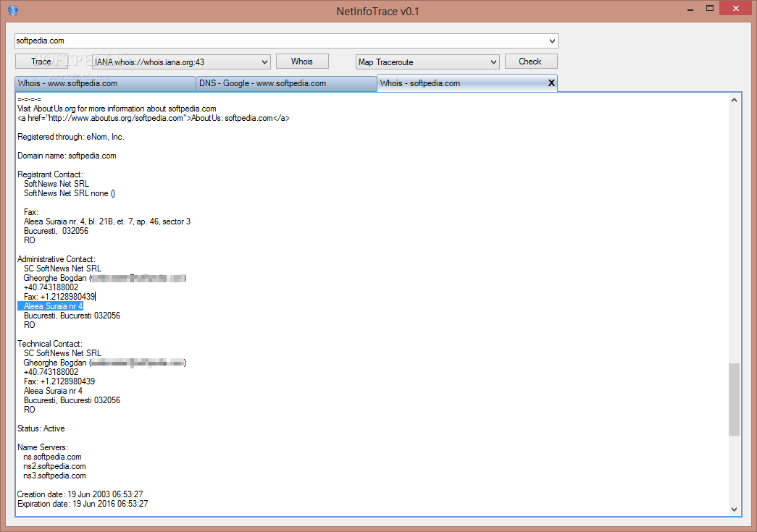Click the Trace button
This screenshot has height=532, width=757.
pyautogui.click(x=41, y=62)
